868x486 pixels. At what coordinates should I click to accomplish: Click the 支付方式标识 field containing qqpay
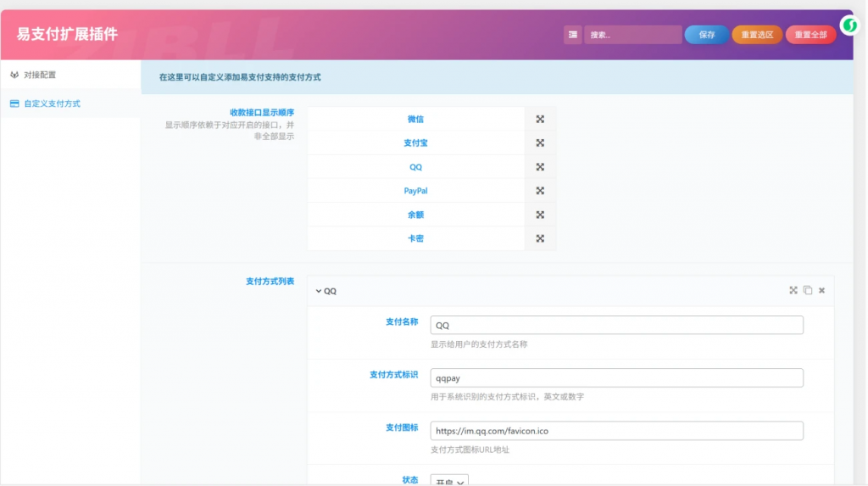pyautogui.click(x=616, y=378)
